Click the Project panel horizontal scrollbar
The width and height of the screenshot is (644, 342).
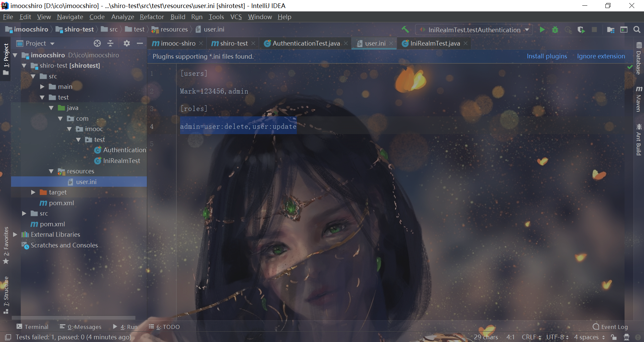point(74,318)
